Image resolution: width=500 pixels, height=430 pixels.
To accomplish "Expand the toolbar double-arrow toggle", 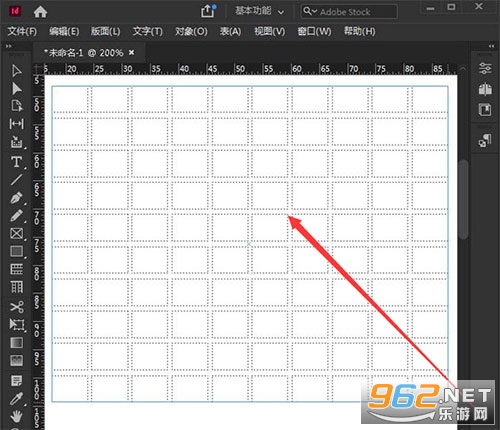I will point(8,46).
